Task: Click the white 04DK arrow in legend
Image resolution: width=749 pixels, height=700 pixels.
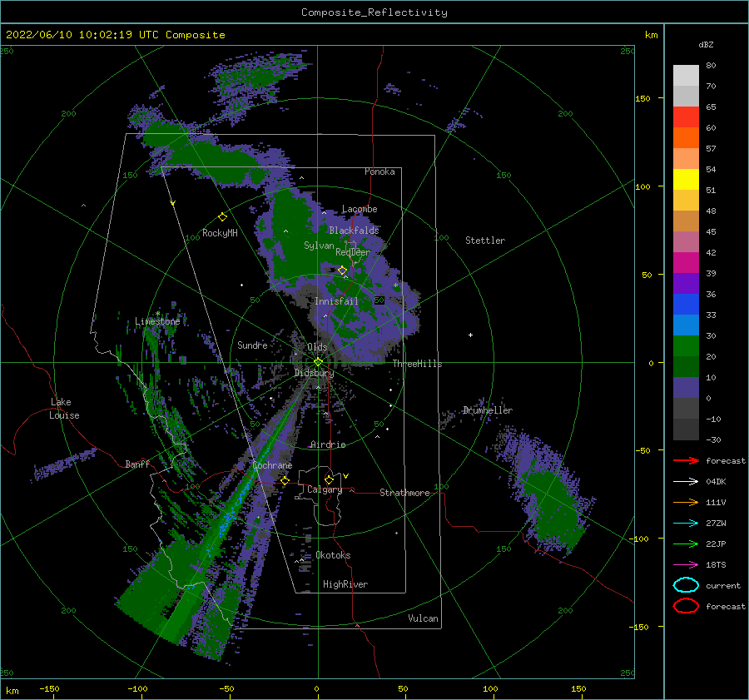Action: point(686,482)
